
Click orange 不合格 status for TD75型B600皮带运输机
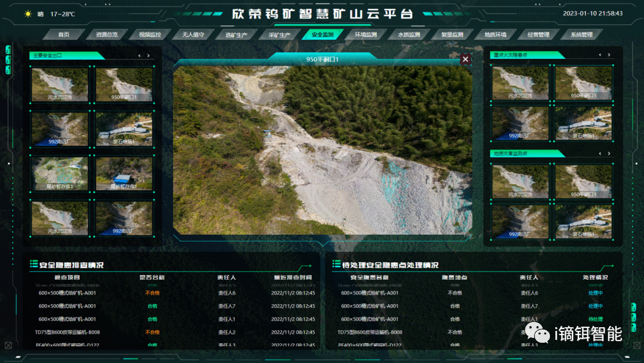click(x=153, y=332)
